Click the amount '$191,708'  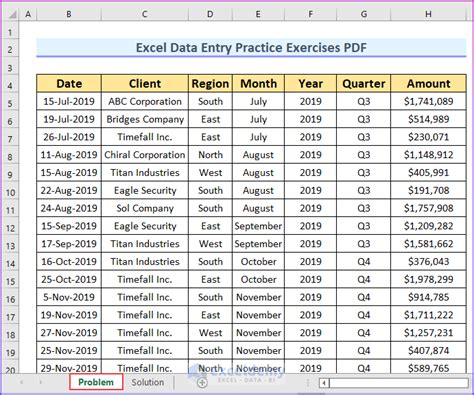pyautogui.click(x=428, y=190)
